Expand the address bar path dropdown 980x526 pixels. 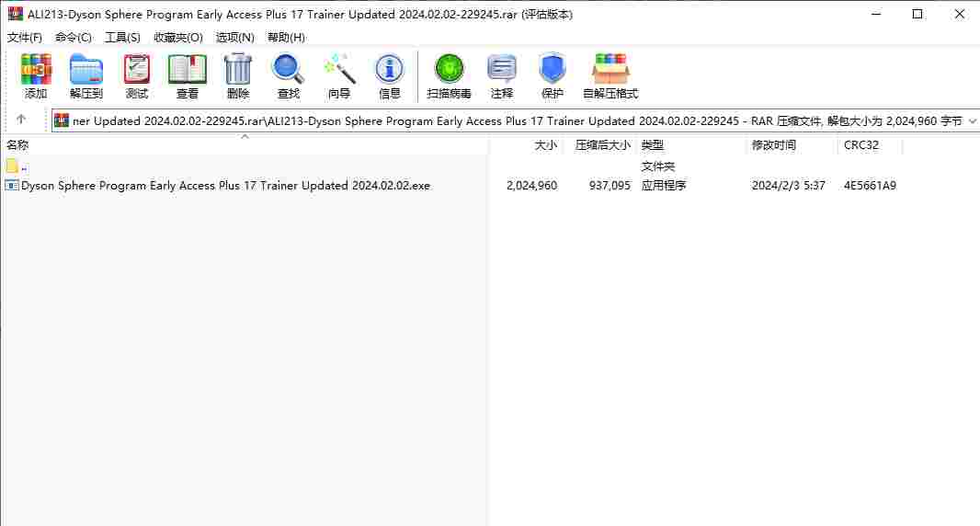pos(973,120)
